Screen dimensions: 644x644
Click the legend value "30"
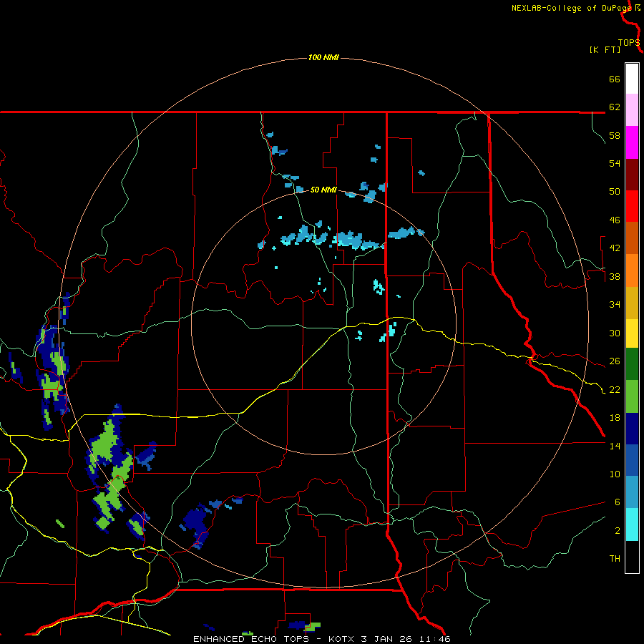(x=615, y=333)
